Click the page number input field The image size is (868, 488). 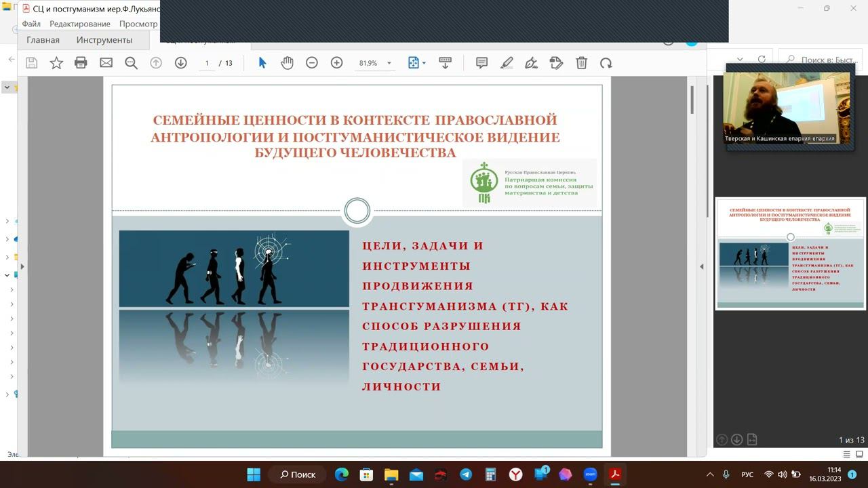(x=207, y=63)
